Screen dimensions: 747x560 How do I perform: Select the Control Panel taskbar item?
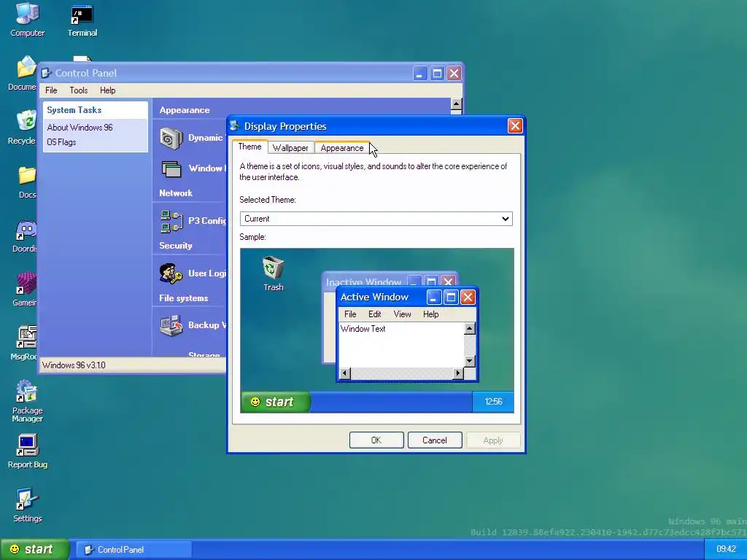click(133, 550)
